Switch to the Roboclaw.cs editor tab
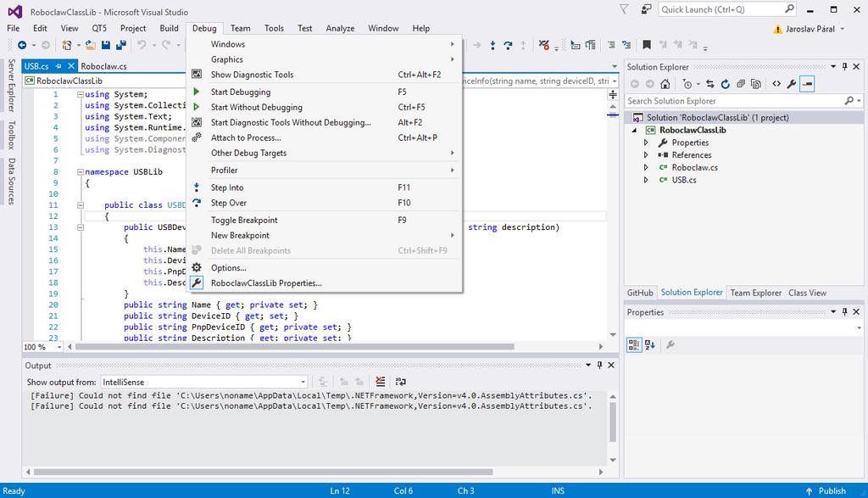This screenshot has width=868, height=498. point(103,66)
